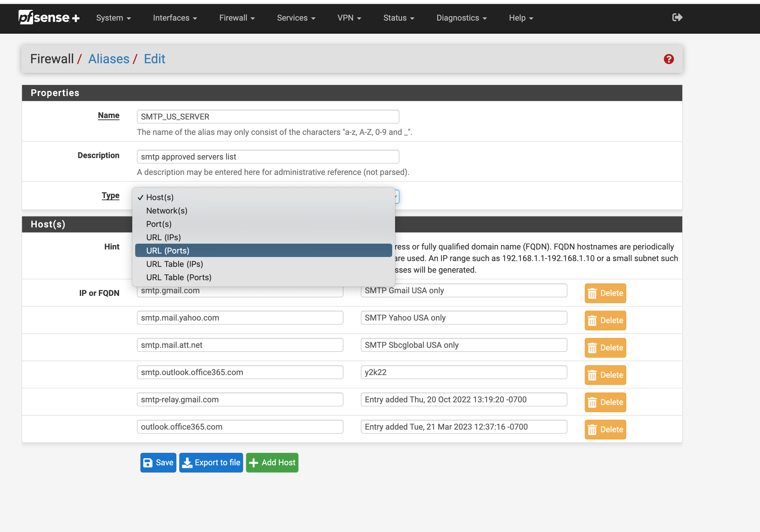Open help via the red question mark icon
This screenshot has height=532, width=760.
pyautogui.click(x=669, y=59)
